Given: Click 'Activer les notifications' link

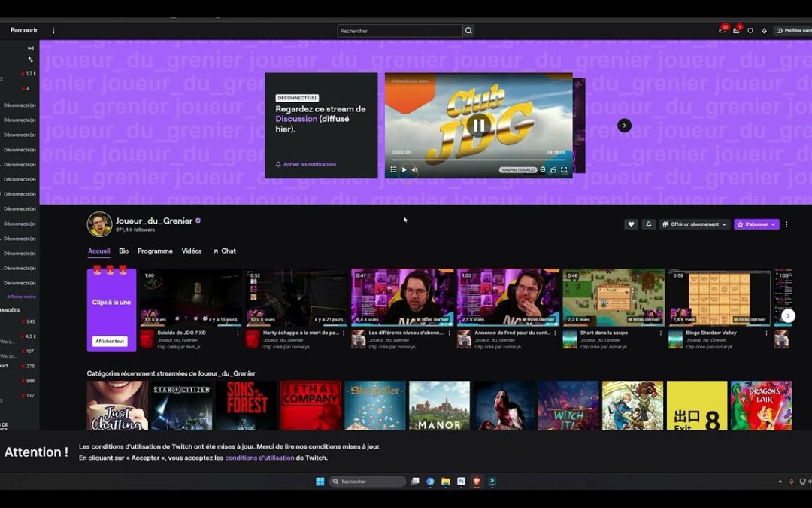Looking at the screenshot, I should pos(306,164).
